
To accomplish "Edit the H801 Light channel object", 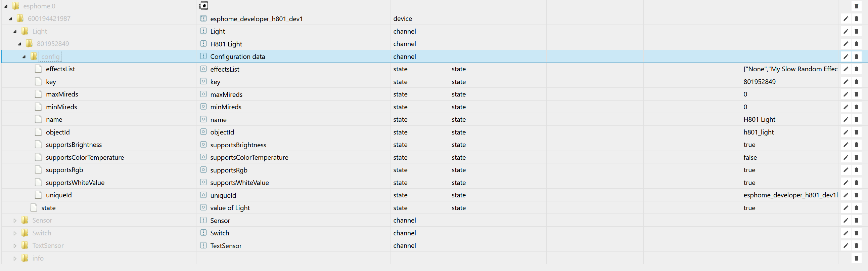I will click(846, 44).
